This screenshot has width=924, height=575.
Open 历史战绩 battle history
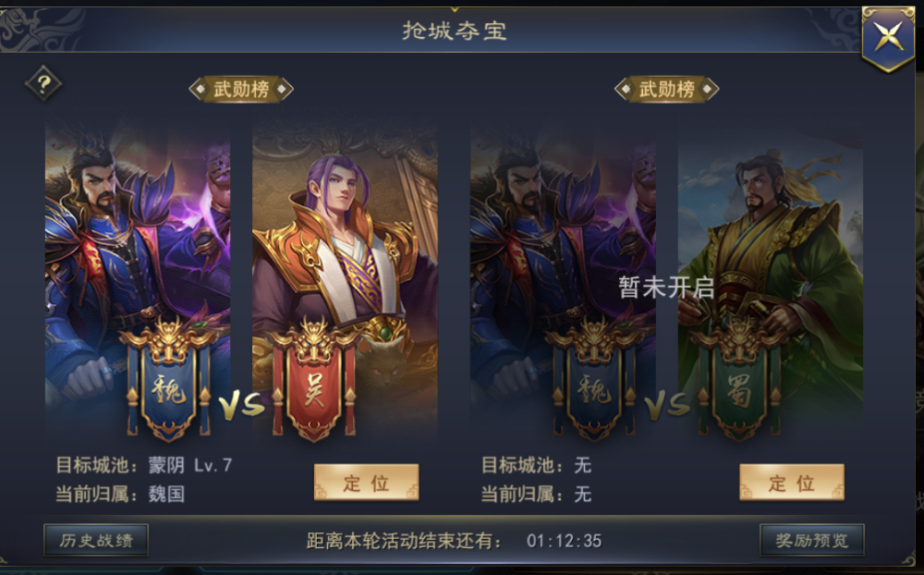pyautogui.click(x=96, y=540)
